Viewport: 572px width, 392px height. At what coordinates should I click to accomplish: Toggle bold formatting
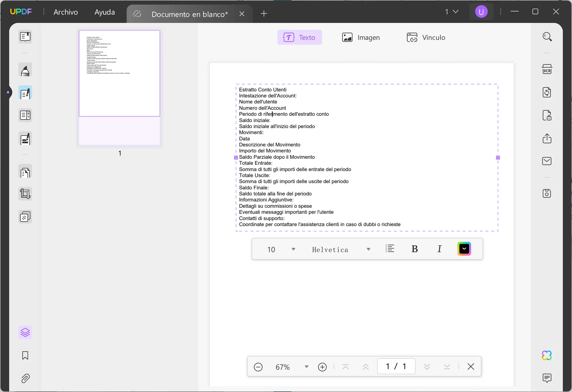[415, 249]
